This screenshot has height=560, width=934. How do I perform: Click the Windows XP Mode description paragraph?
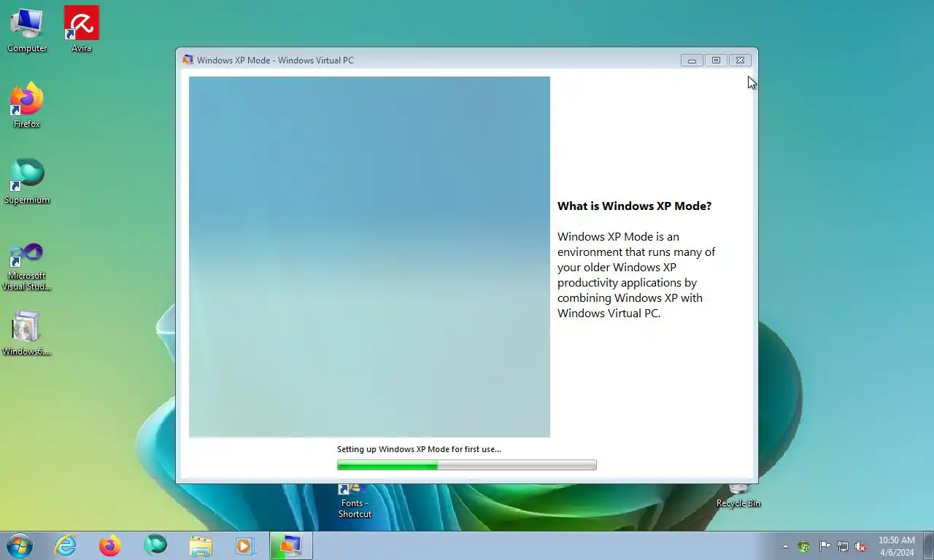coord(636,275)
